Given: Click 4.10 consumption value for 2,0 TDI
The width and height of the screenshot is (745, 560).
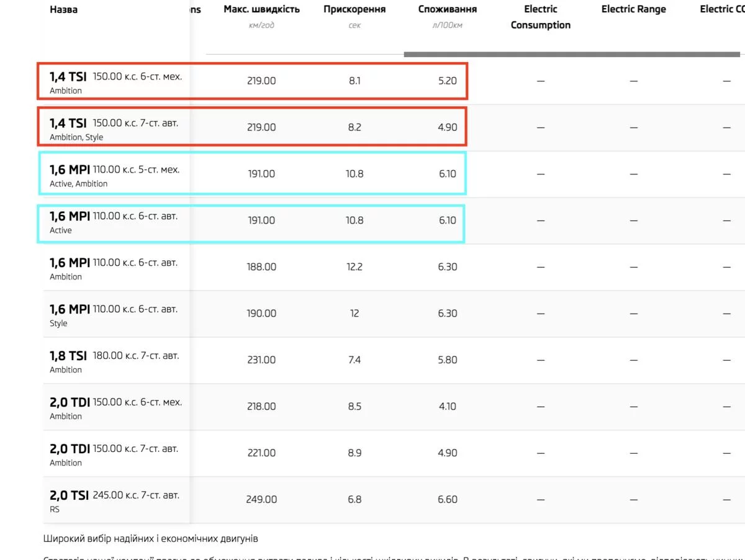Looking at the screenshot, I should click(x=447, y=407).
